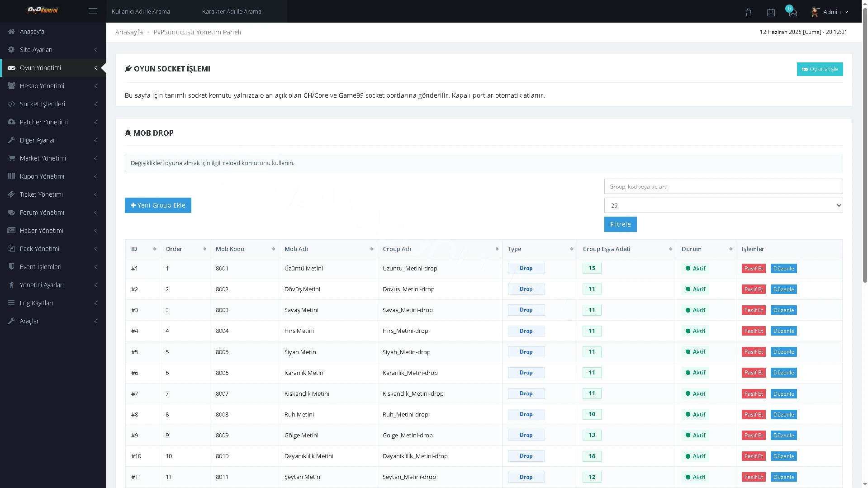Deactivate Ruh Metini with Pasif Et
This screenshot has width=868, height=488.
tap(753, 415)
